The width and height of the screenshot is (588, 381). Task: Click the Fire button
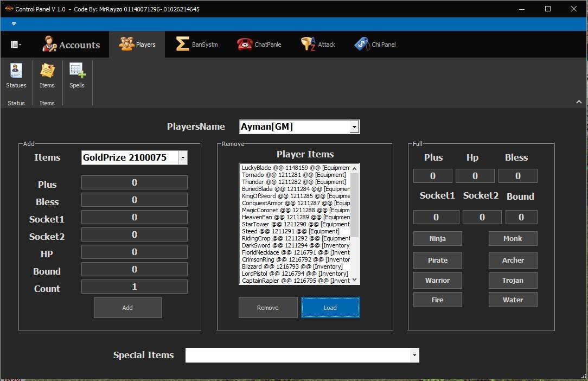click(x=438, y=300)
